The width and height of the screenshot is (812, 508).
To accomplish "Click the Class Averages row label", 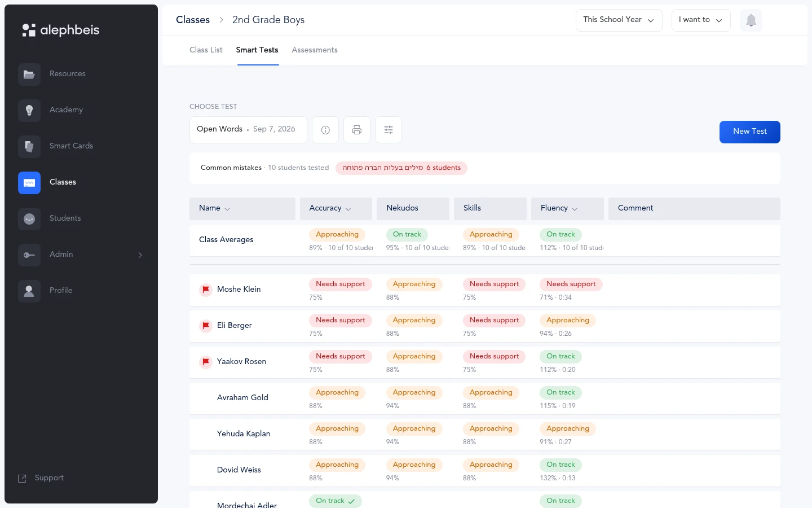I will tap(226, 240).
